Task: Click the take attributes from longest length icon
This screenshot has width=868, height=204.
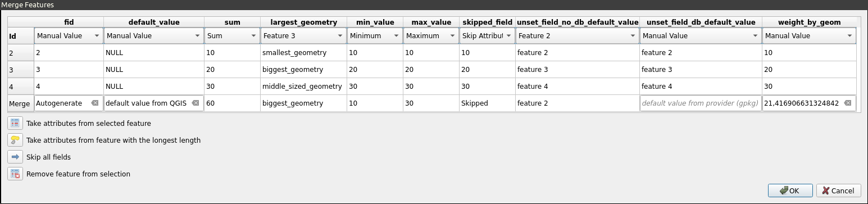Action: point(15,140)
